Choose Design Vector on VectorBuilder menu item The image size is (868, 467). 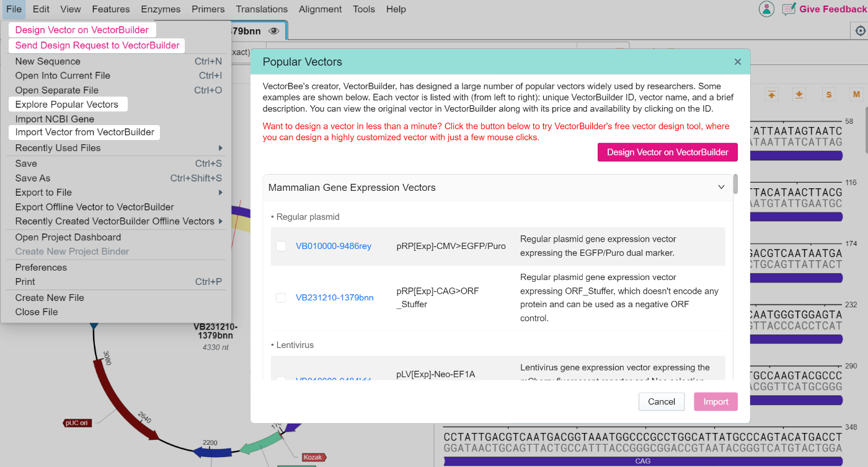coord(82,30)
